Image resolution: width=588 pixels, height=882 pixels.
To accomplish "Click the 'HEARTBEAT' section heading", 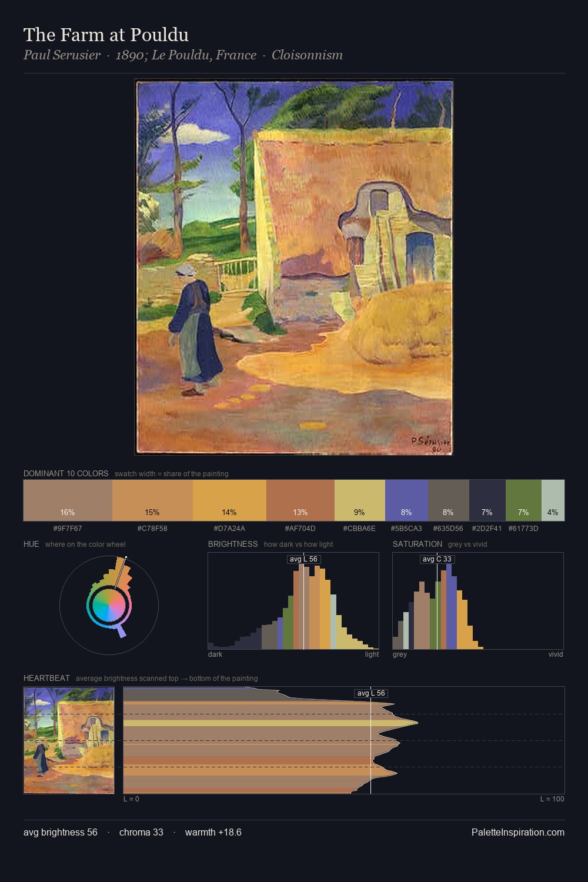I will click(46, 679).
